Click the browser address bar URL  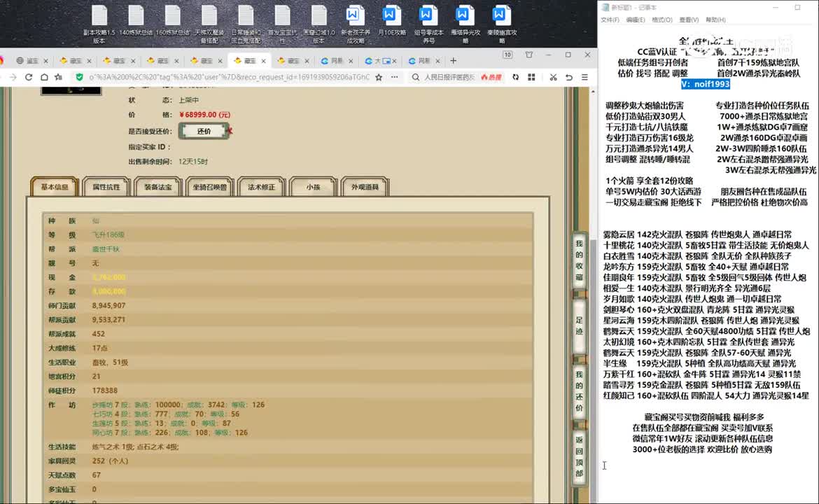(229, 77)
